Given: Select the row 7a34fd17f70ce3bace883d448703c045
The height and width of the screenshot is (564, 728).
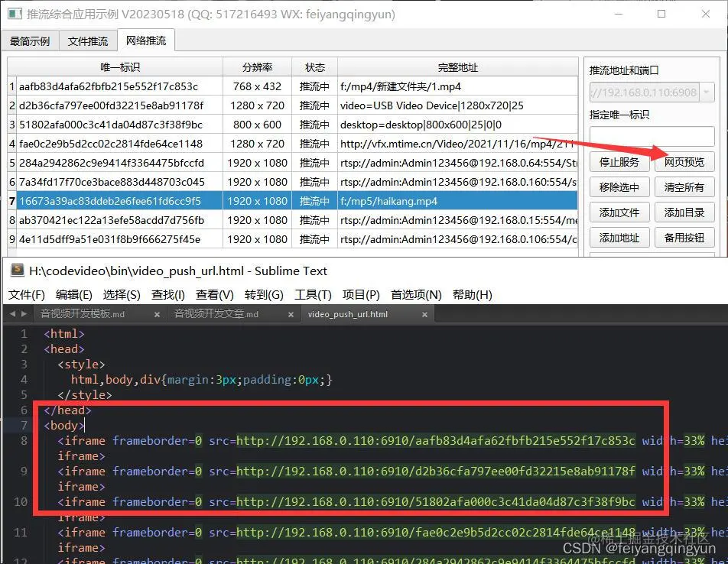Looking at the screenshot, I should [x=297, y=182].
